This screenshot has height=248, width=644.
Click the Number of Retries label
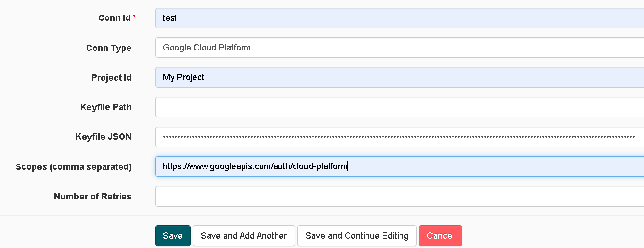tap(93, 197)
